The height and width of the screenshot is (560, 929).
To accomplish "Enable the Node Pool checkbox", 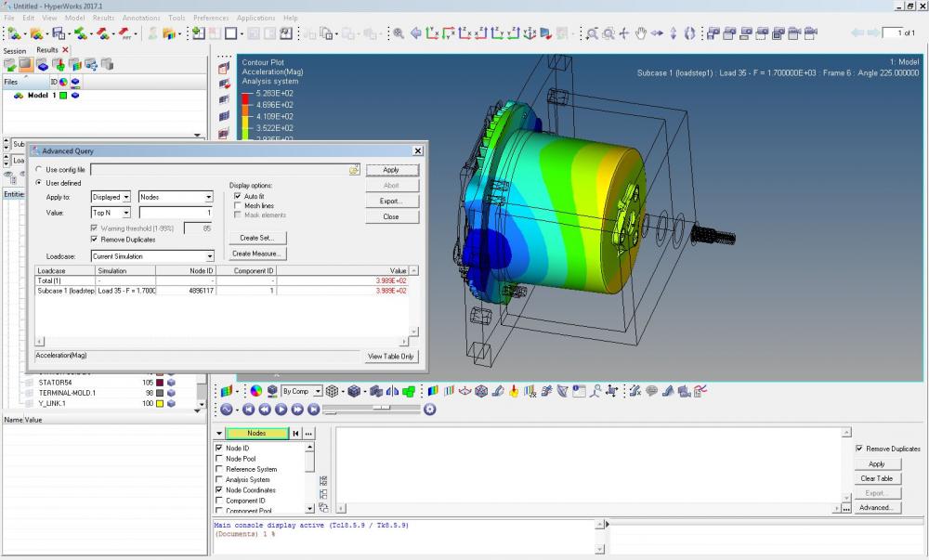I will [x=219, y=459].
